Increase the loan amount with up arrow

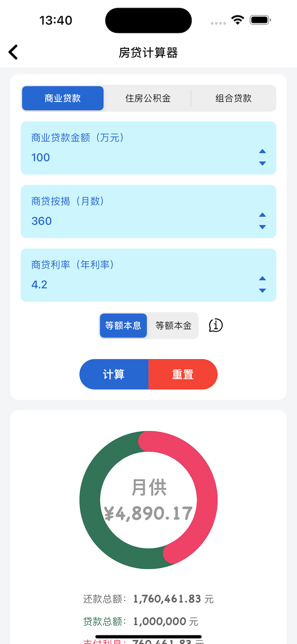(262, 151)
